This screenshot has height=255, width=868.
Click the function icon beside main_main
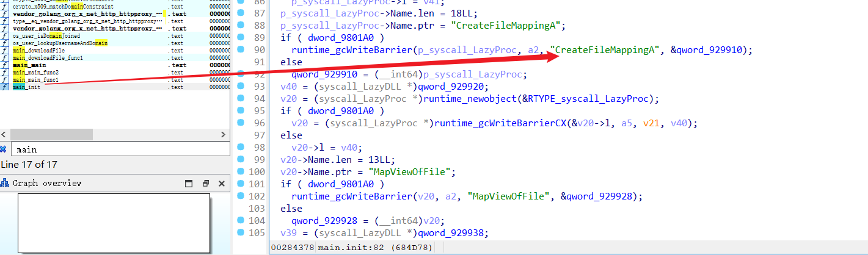point(5,65)
